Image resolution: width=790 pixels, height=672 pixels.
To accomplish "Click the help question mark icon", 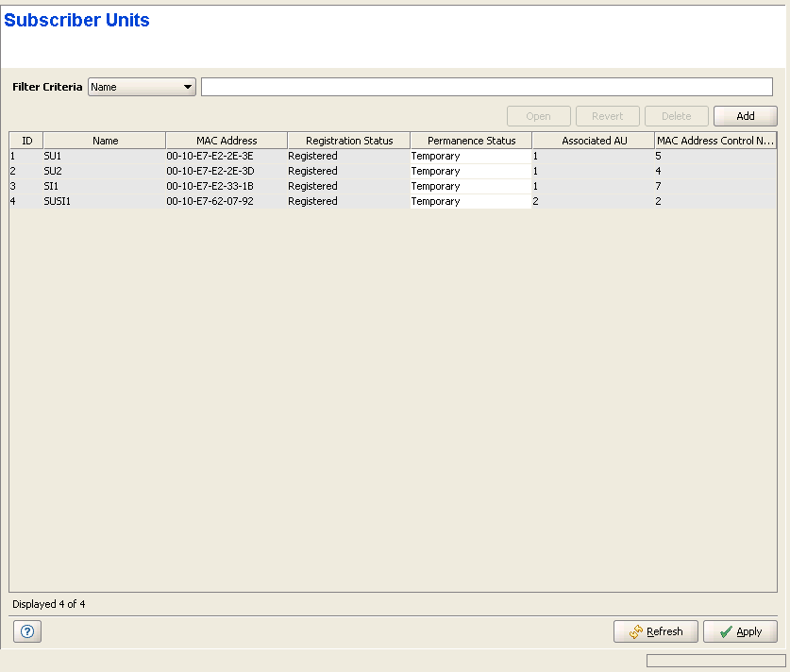I will [x=27, y=632].
